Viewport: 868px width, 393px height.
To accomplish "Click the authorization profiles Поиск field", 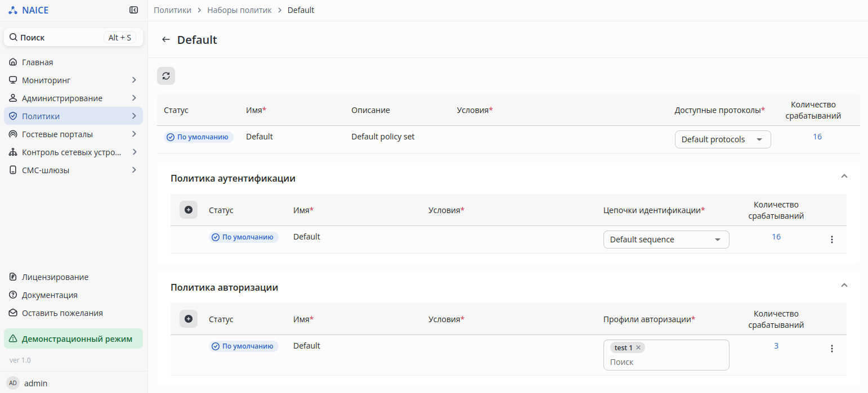I will click(x=665, y=362).
